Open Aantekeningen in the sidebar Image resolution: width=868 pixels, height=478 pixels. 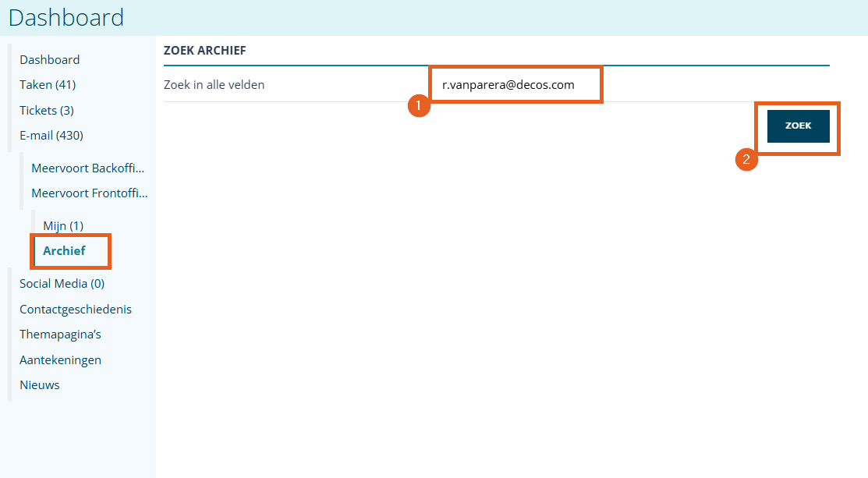pyautogui.click(x=60, y=360)
